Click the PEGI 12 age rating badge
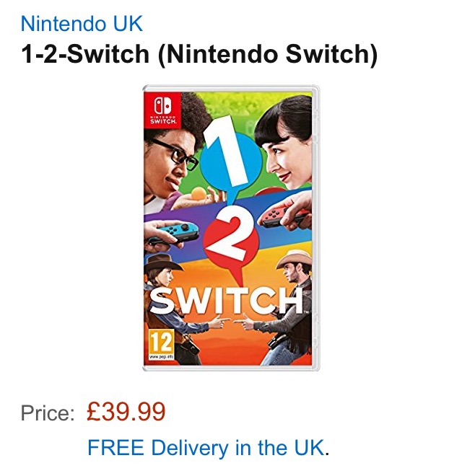This screenshot has width=462, height=476. (x=160, y=340)
